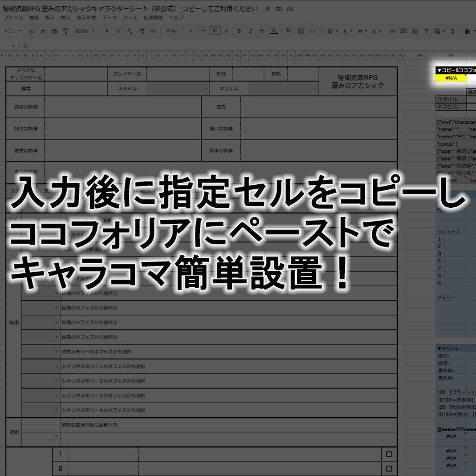Image resolution: width=476 pixels, height=476 pixels.
Task: Apply percent format
Action: pos(119,32)
